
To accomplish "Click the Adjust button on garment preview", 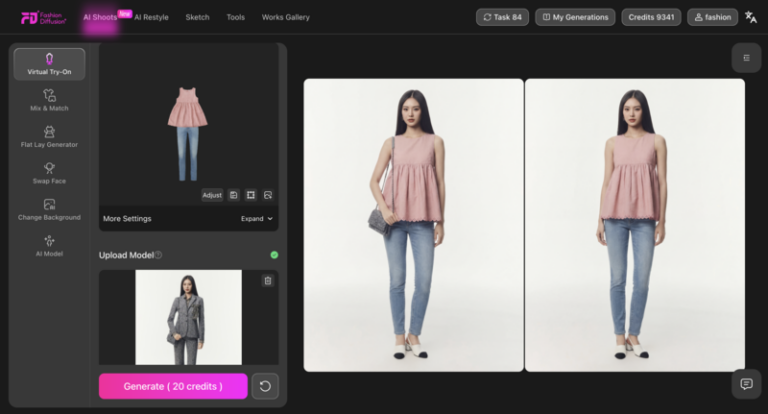I will (x=212, y=195).
